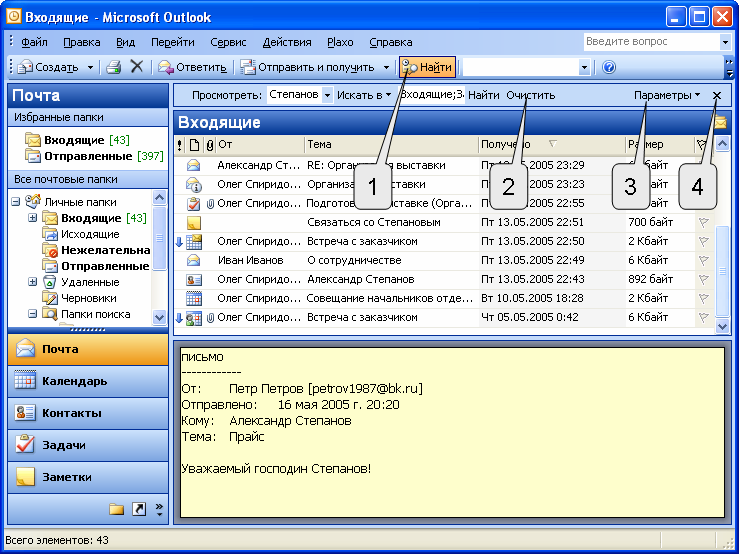Toggle flag for Александр Степанов row
The width and height of the screenshot is (739, 554).
[x=703, y=280]
